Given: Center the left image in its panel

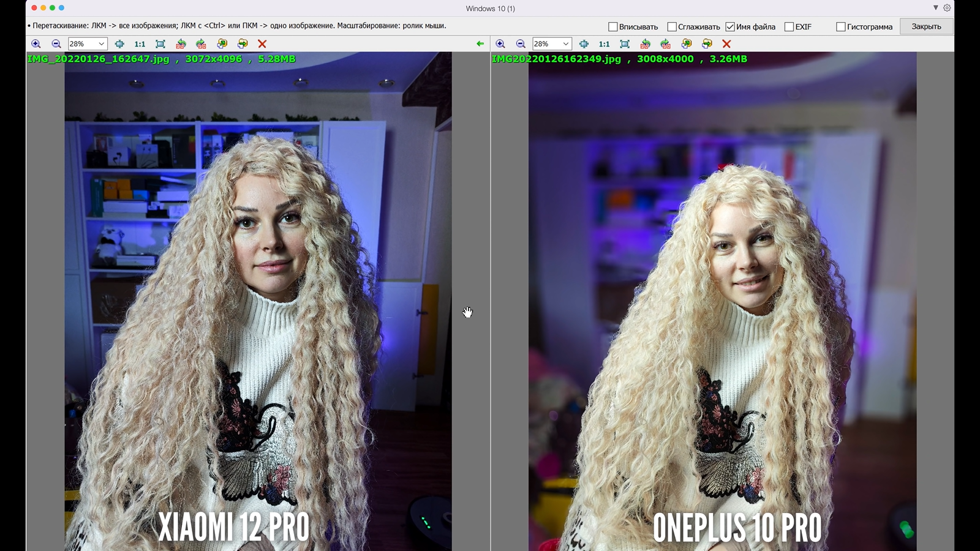Looking at the screenshot, I should tap(119, 44).
